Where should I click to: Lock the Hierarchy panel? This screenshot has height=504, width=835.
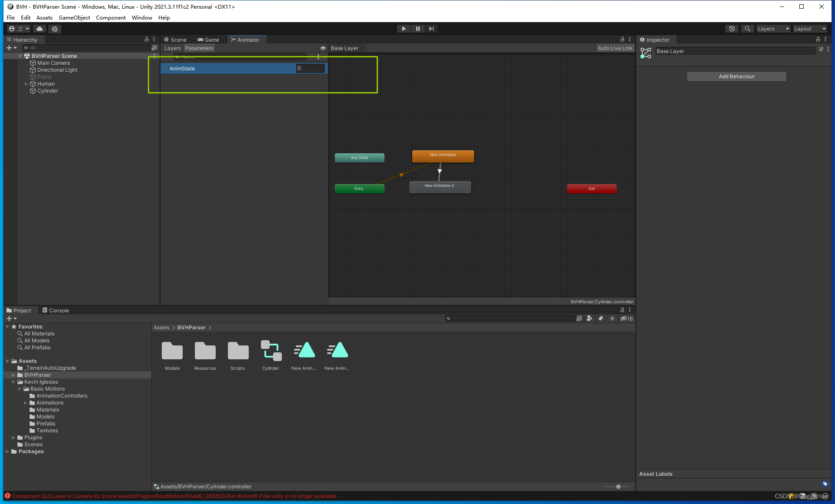click(147, 39)
